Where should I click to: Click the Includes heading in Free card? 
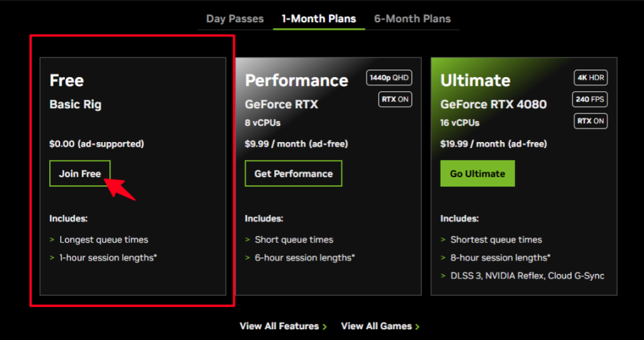click(x=68, y=219)
